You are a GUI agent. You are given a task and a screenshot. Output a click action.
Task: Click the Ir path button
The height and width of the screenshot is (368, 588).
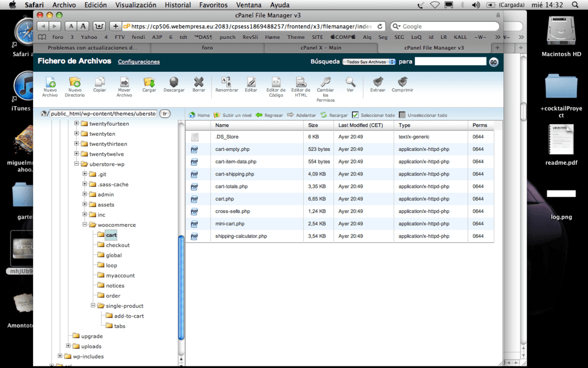(165, 114)
